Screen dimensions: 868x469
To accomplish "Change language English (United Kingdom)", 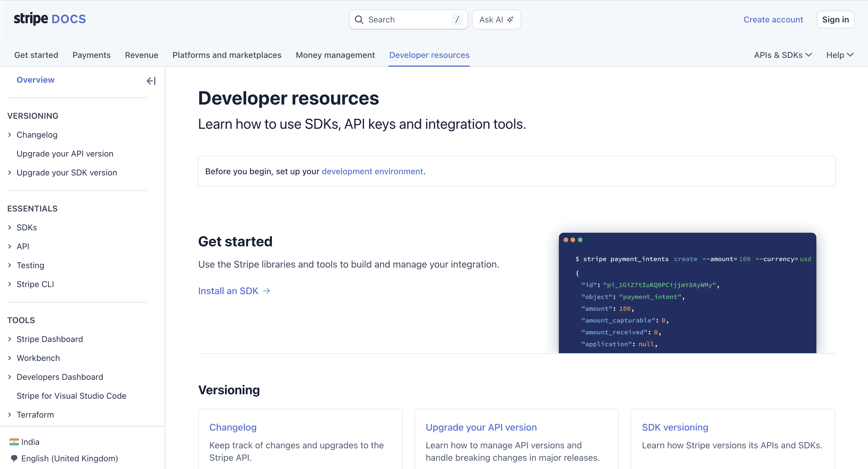I will (64, 458).
